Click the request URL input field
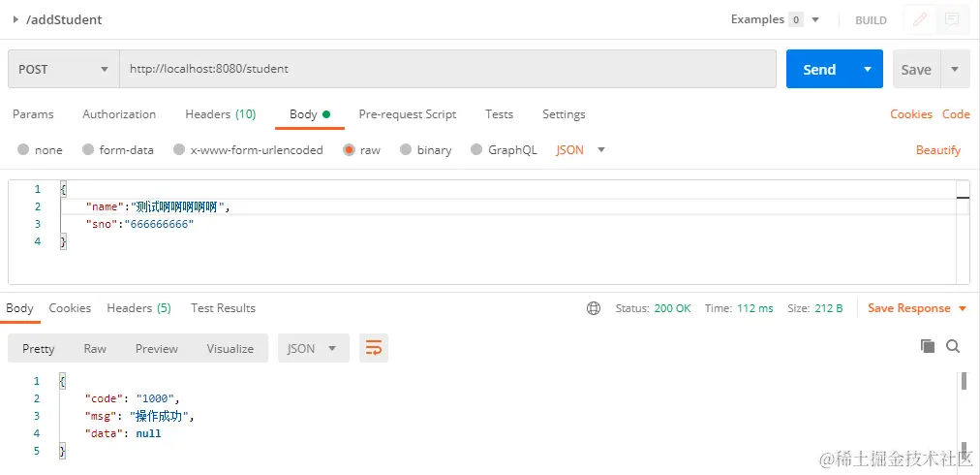The width and height of the screenshot is (980, 475). (447, 69)
